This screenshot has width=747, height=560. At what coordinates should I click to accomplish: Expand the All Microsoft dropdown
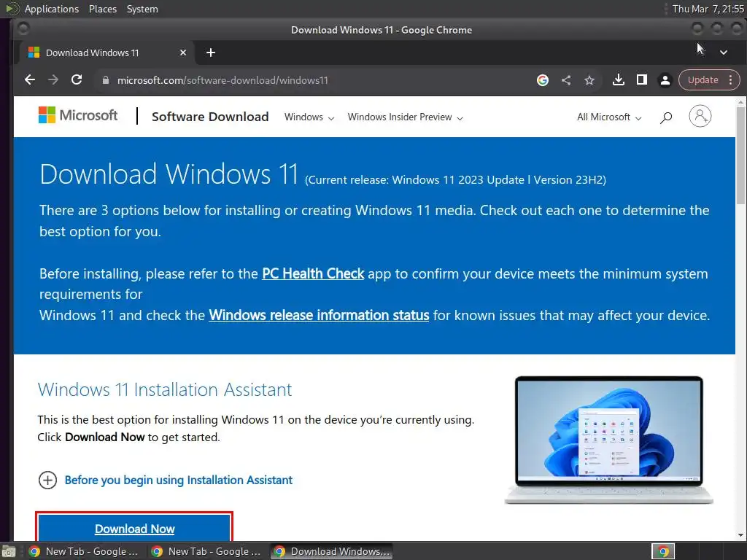coord(609,117)
